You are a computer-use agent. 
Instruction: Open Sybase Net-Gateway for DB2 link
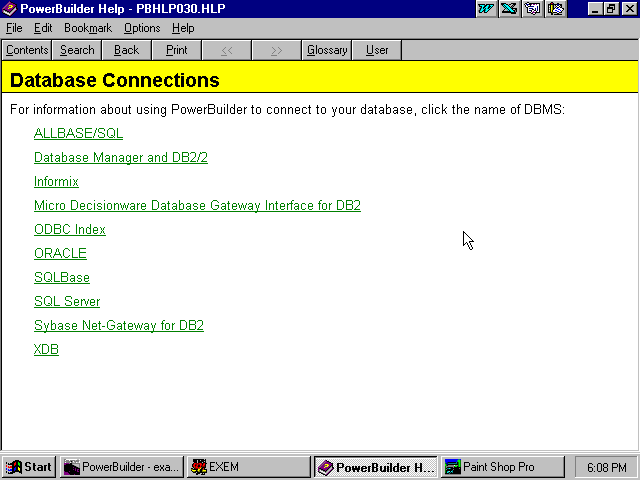coord(119,325)
